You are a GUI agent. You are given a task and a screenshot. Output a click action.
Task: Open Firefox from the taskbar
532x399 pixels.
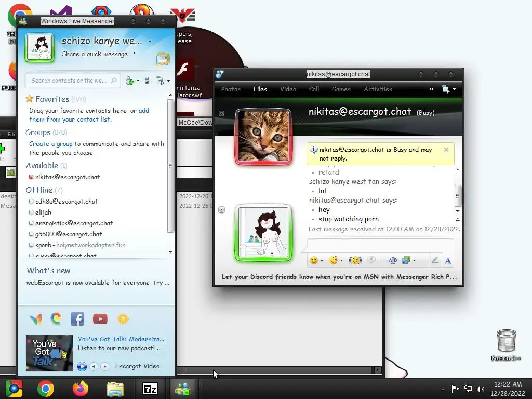tap(81, 389)
